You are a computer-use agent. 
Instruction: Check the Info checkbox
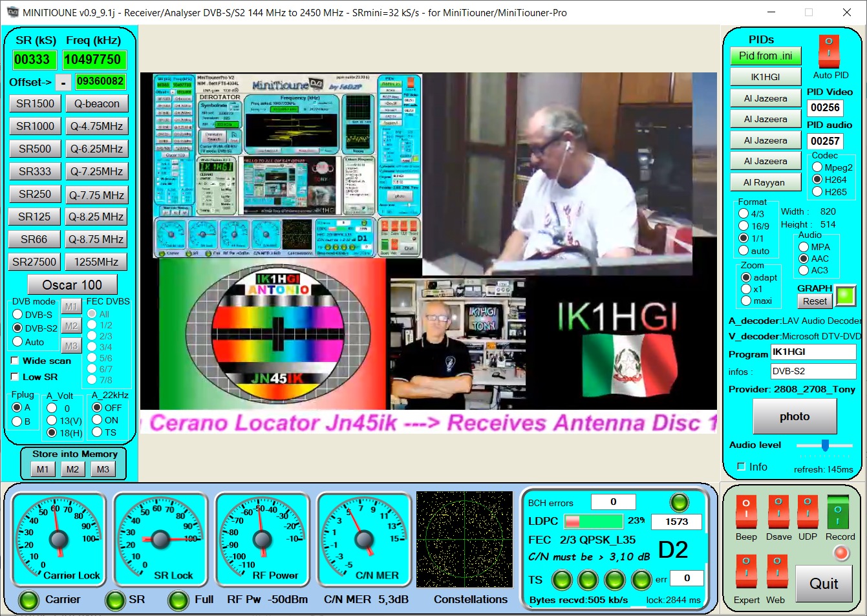click(x=742, y=466)
